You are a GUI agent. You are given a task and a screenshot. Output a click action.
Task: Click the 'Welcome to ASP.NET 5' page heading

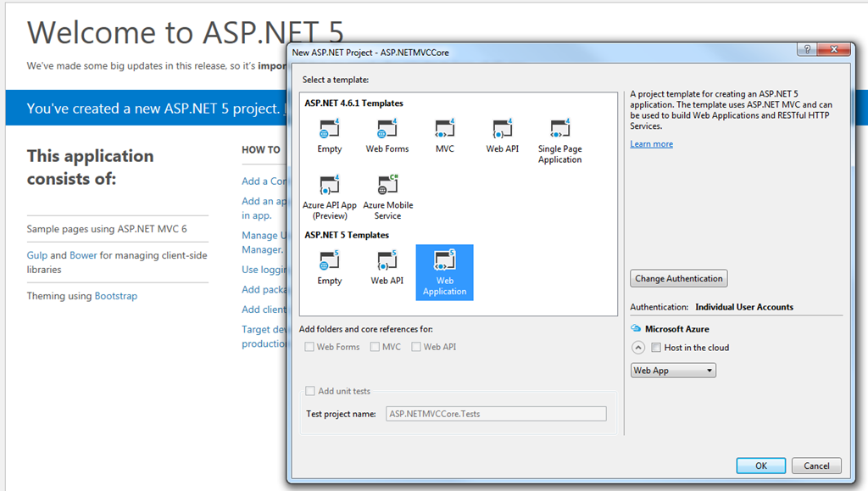[186, 32]
